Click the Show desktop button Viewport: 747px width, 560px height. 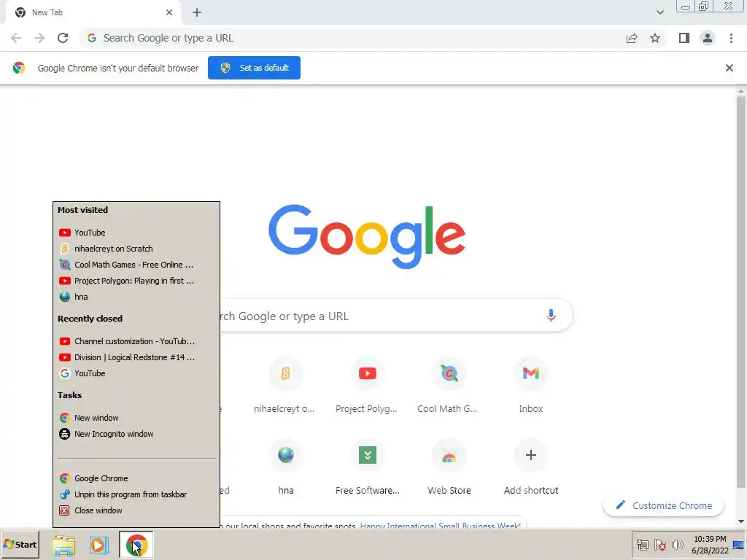(x=739, y=545)
